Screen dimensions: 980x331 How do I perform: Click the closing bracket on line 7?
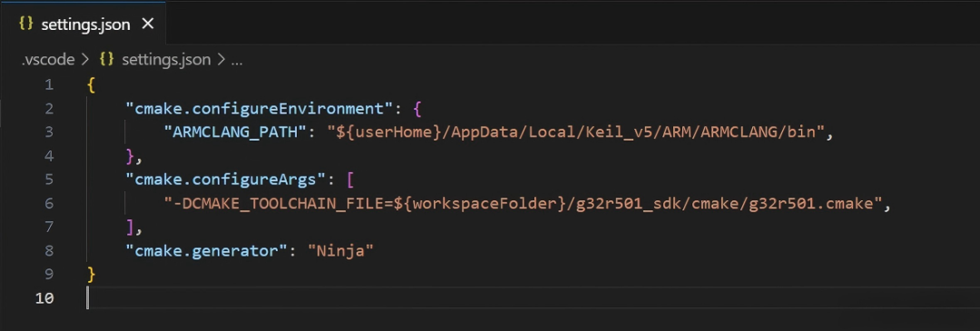pyautogui.click(x=130, y=228)
